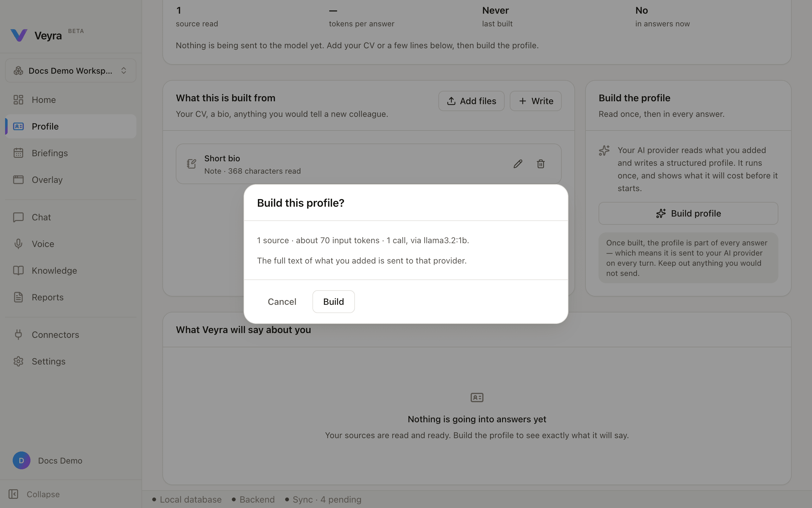Open the Connectors page
Image resolution: width=812 pixels, height=508 pixels.
pyautogui.click(x=70, y=335)
